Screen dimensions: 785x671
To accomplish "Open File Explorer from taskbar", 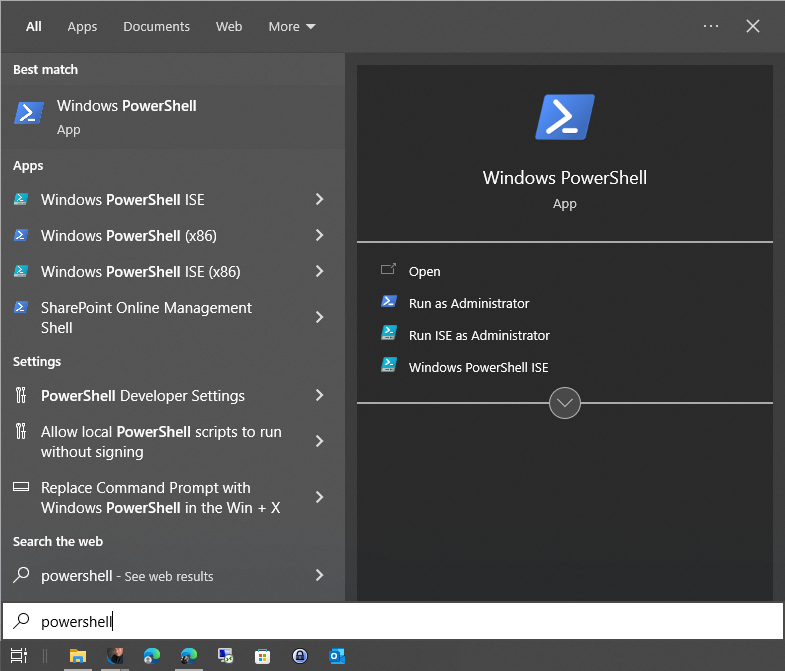I will (x=78, y=655).
